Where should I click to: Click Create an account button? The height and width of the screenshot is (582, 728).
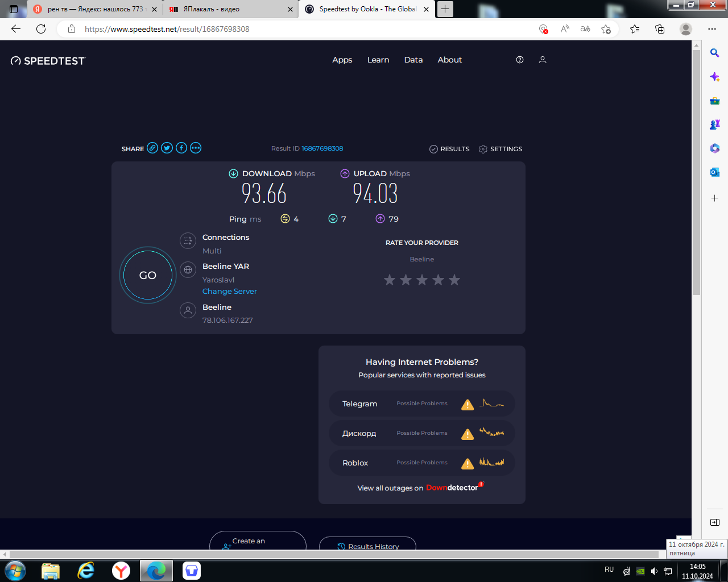click(x=258, y=541)
